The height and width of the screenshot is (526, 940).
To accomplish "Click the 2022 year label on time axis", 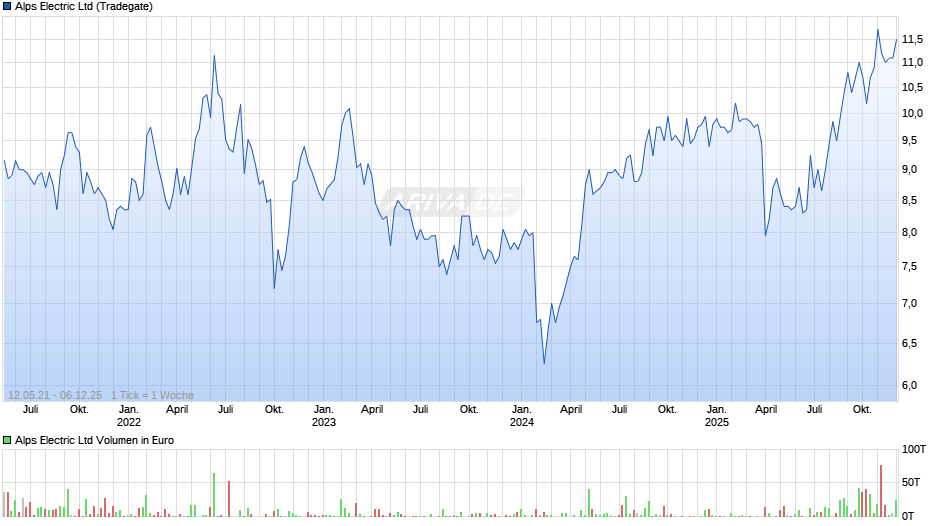I will [128, 422].
